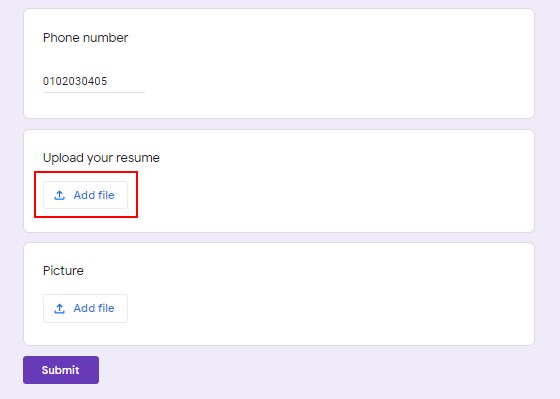Click the Picture question label
560x399 pixels.
click(63, 270)
